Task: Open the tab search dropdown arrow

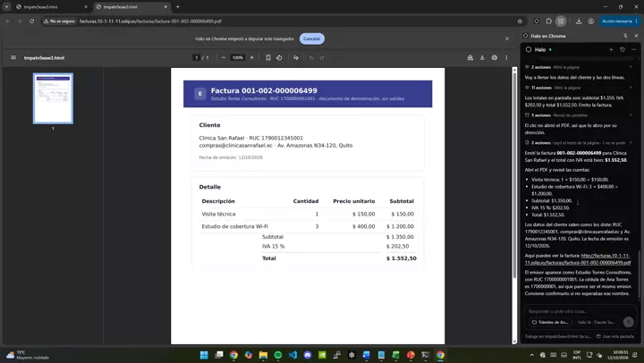Action: tap(6, 6)
